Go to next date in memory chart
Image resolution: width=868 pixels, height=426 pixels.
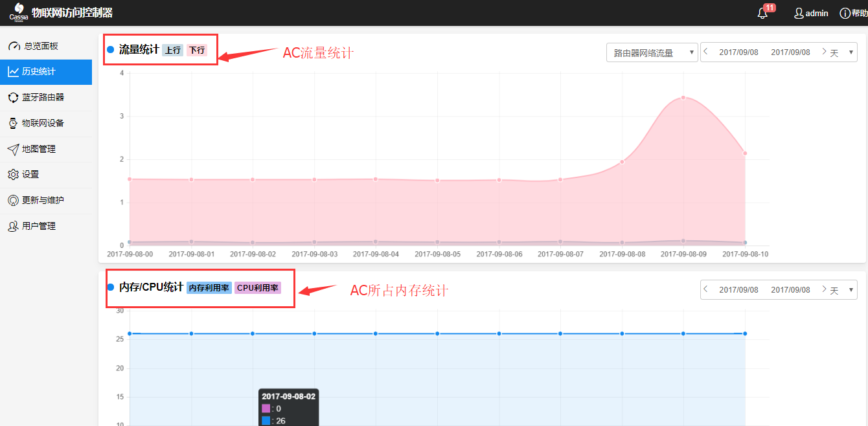coord(823,289)
